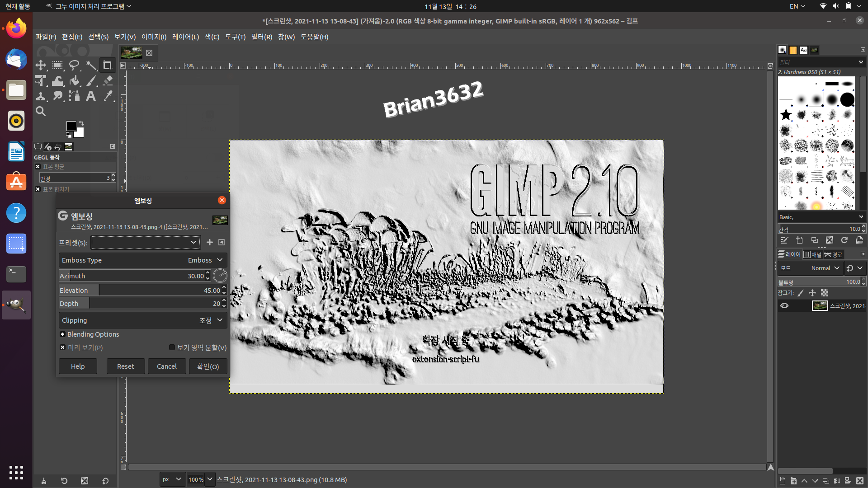Toggle lock position and size
This screenshot has height=488, width=868.
click(812, 293)
